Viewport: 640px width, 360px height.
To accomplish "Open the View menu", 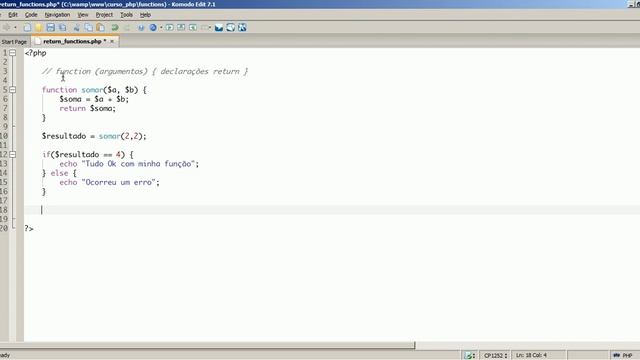I will 83,15.
